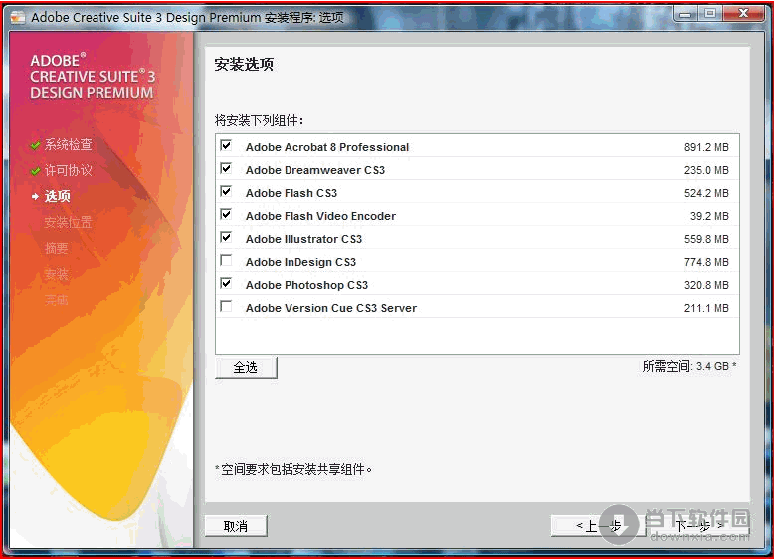Click the Adobe Version Cue CS3 Server label
This screenshot has width=774, height=559.
point(332,308)
